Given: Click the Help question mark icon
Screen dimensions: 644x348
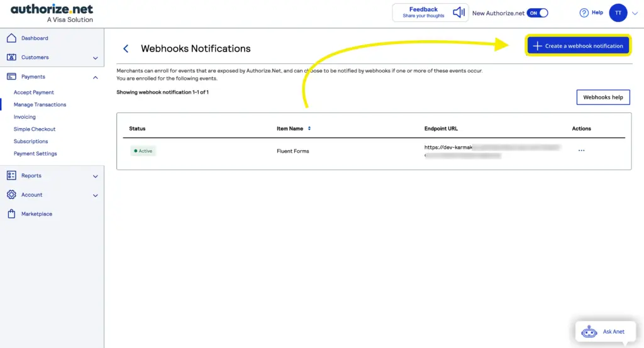Looking at the screenshot, I should pos(584,13).
